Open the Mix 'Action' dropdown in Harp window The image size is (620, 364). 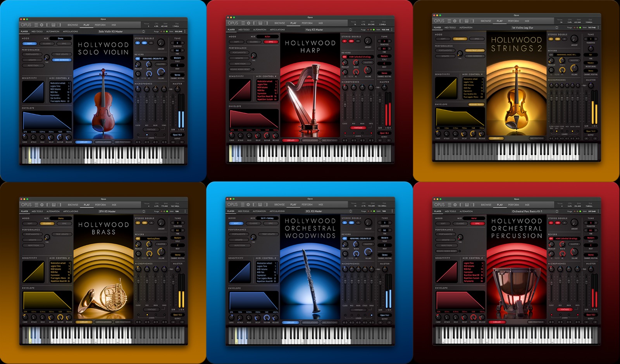pyautogui.click(x=268, y=36)
